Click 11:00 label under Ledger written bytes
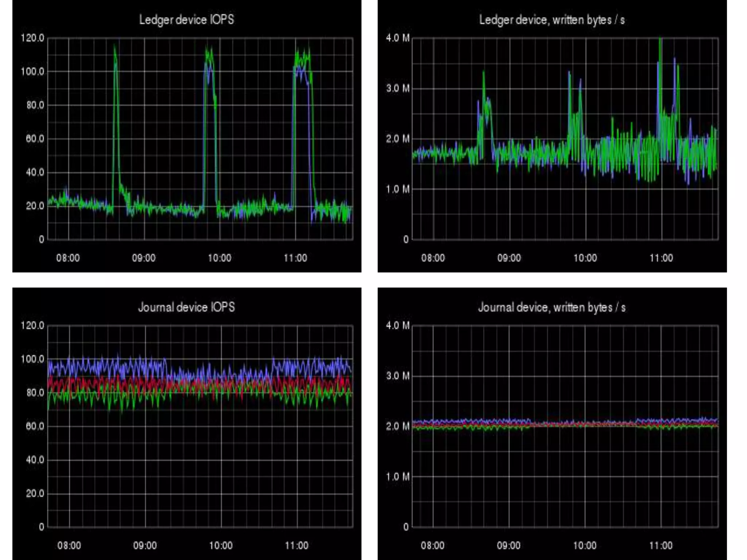This screenshot has height=560, width=747. point(661,258)
